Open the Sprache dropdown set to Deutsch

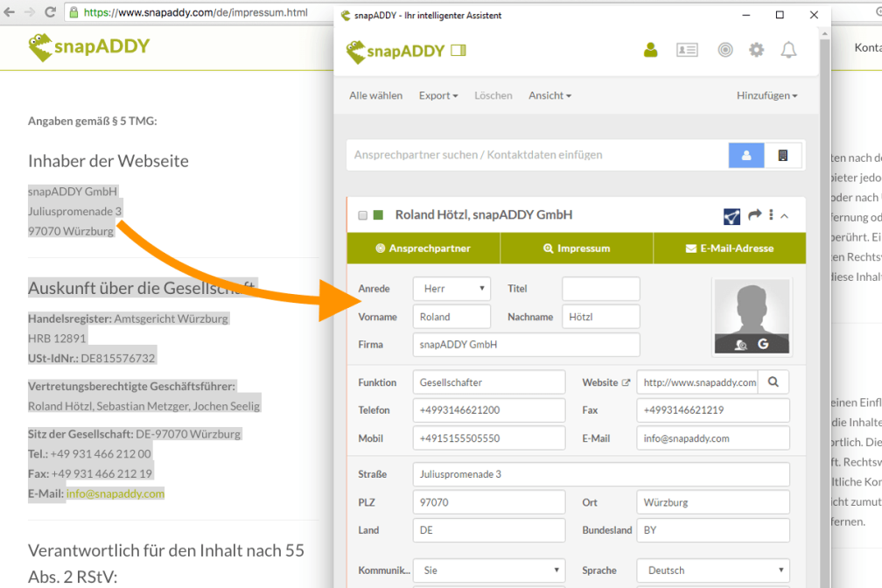[x=712, y=570]
